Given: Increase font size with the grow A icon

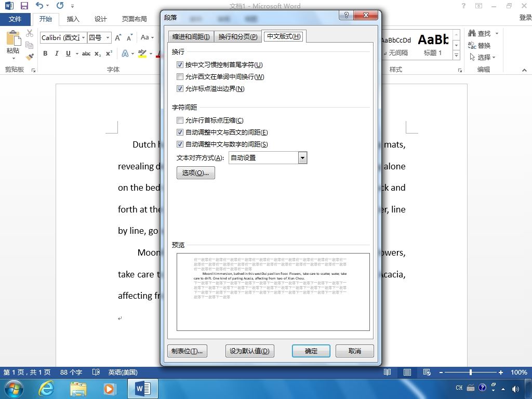Looking at the screenshot, I should [x=118, y=37].
